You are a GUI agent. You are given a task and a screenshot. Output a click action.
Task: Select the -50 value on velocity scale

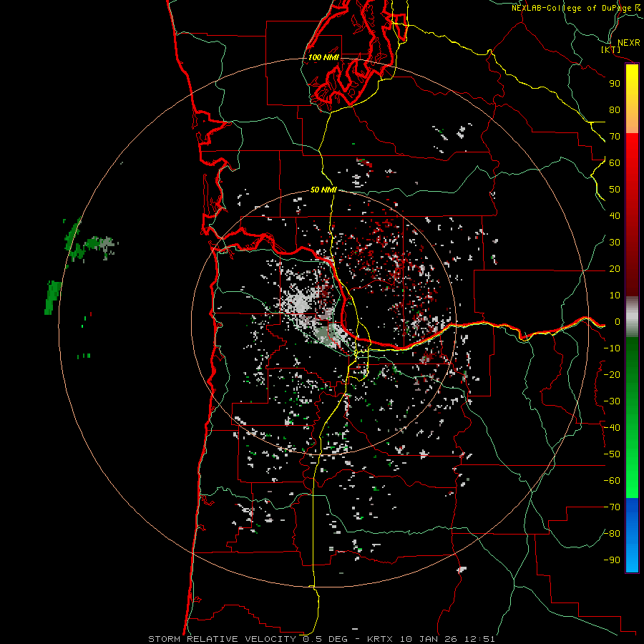click(612, 454)
